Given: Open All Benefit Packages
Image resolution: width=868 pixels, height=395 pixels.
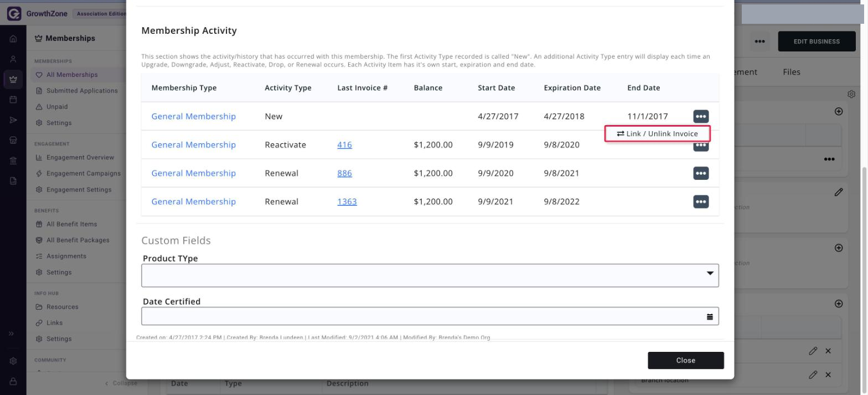Looking at the screenshot, I should click(x=78, y=240).
